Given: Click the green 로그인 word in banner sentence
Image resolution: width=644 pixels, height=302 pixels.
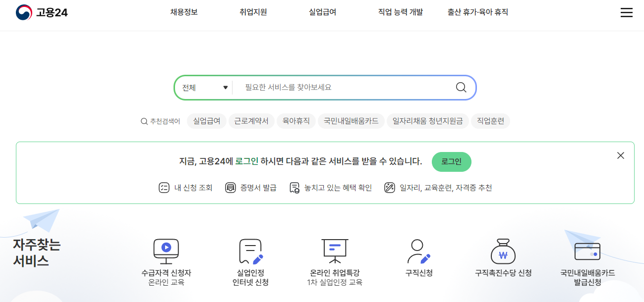Looking at the screenshot, I should (246, 161).
